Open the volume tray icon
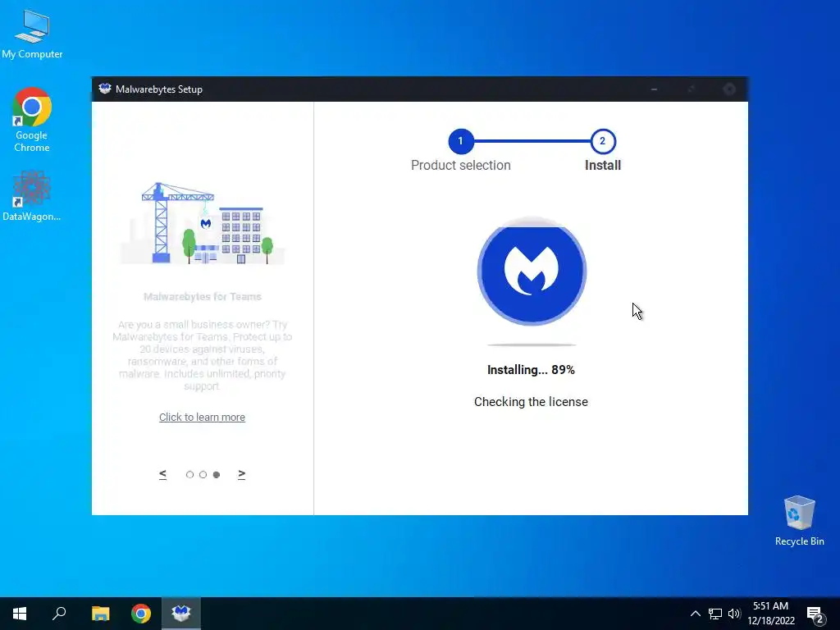The height and width of the screenshot is (630, 840). tap(734, 614)
